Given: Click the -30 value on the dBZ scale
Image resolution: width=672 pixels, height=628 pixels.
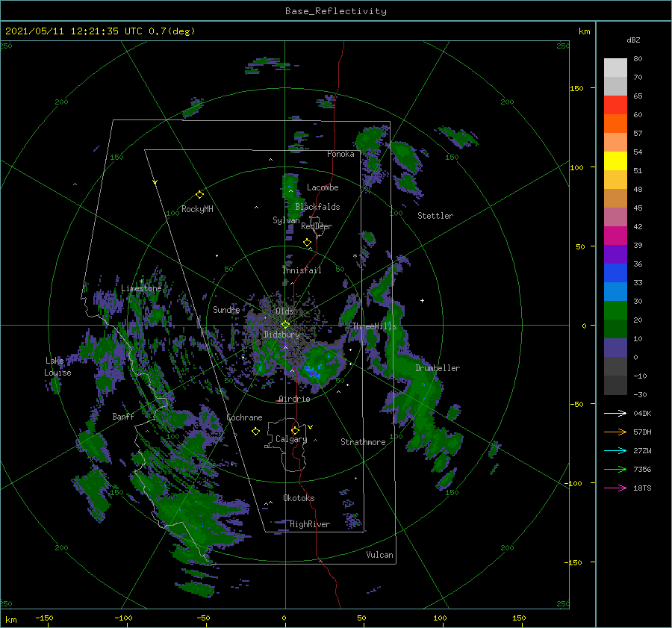Looking at the screenshot, I should coord(641,395).
